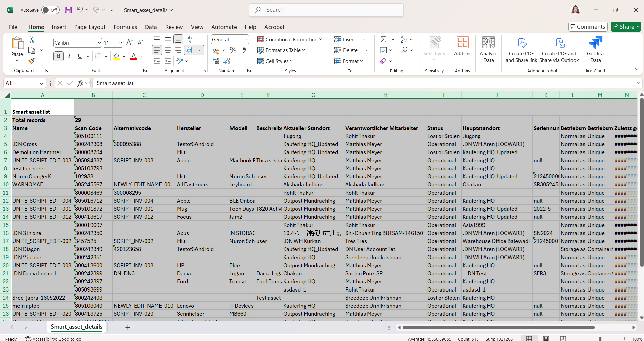644x341 pixels.
Task: Toggle the AutoSave switch
Action: click(50, 10)
